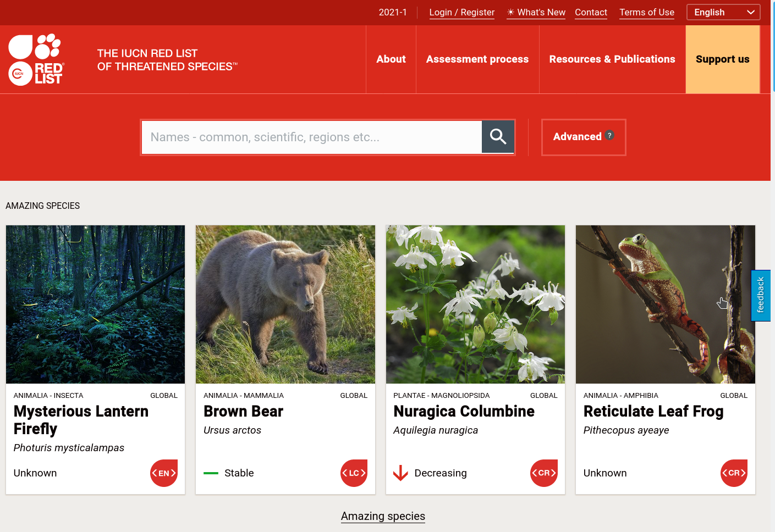This screenshot has width=775, height=532.
Task: Click the red Decreasing trend arrow icon
Action: (x=400, y=473)
